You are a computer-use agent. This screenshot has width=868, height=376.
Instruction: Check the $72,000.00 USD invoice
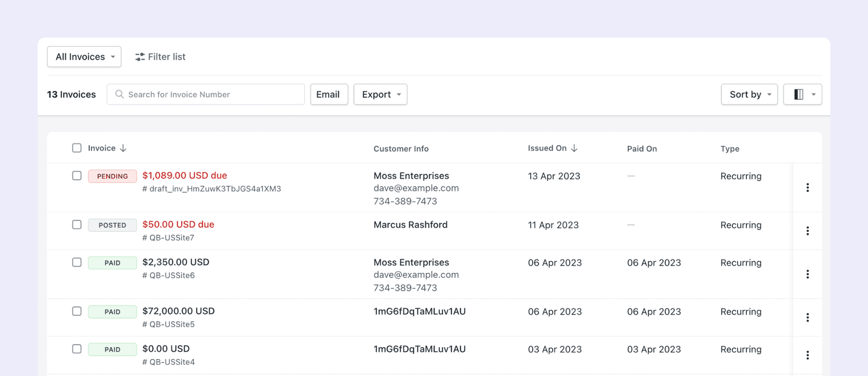[x=77, y=311]
